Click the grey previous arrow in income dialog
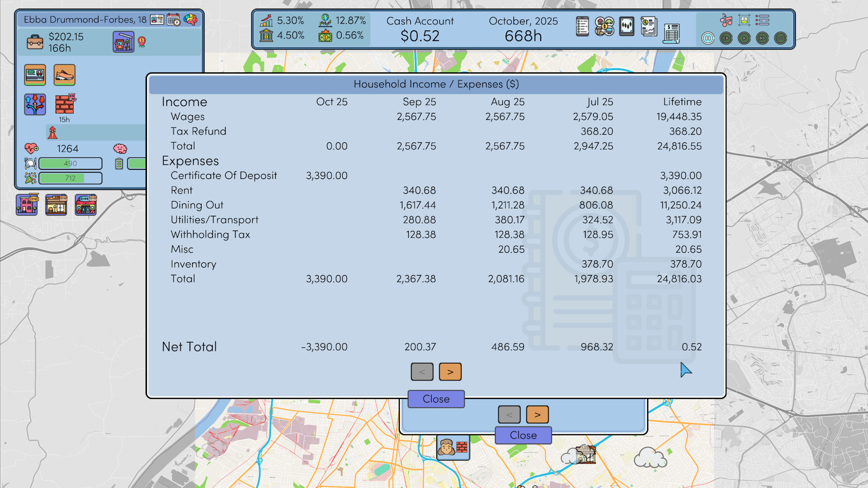Screen dimensions: 868x488 click(422, 372)
